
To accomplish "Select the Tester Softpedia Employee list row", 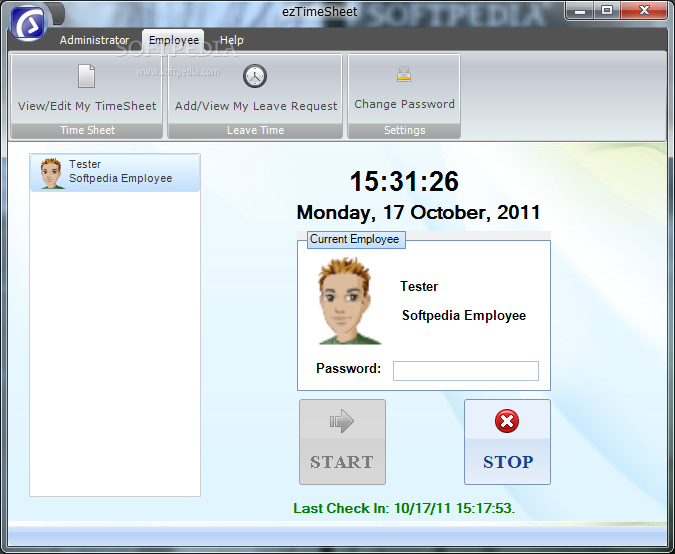I will point(115,173).
